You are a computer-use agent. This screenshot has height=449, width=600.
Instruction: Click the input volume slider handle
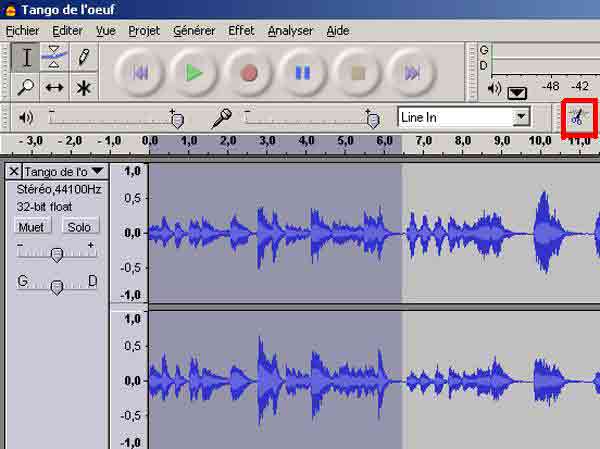[373, 120]
